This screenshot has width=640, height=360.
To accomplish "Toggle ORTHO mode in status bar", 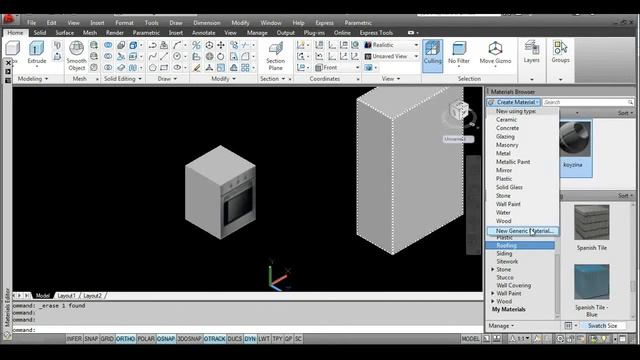I will 125,339.
